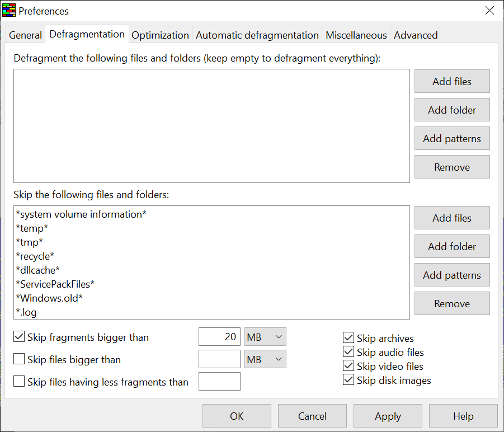Enable Skip files bigger than checkbox
The height and width of the screenshot is (432, 504).
click(19, 359)
